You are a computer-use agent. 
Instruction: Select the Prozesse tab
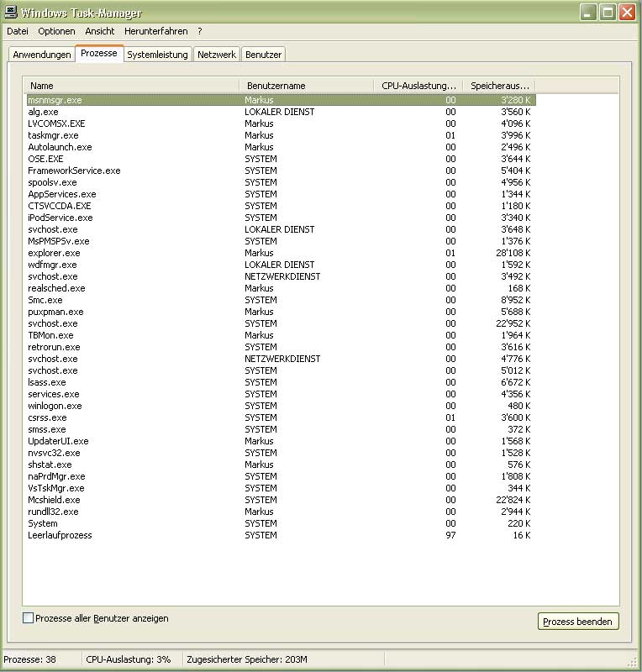[x=99, y=54]
